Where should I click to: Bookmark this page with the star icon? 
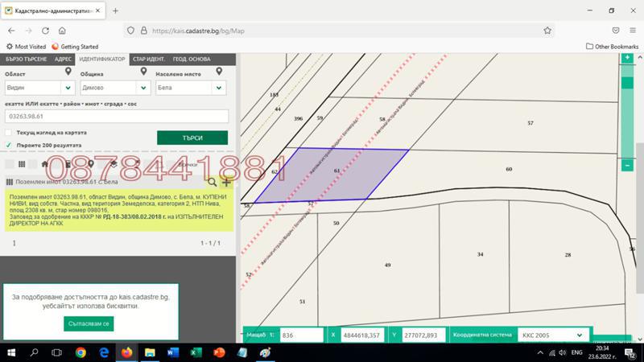click(547, 31)
